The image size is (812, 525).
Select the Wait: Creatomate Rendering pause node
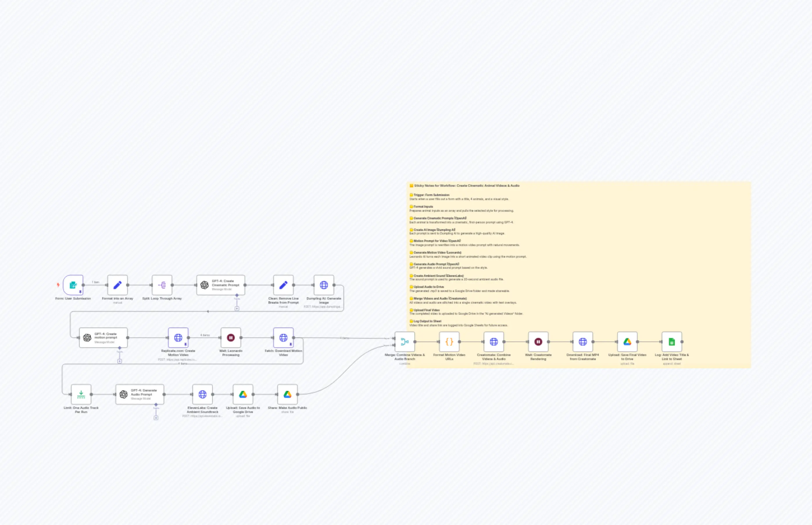pyautogui.click(x=538, y=341)
